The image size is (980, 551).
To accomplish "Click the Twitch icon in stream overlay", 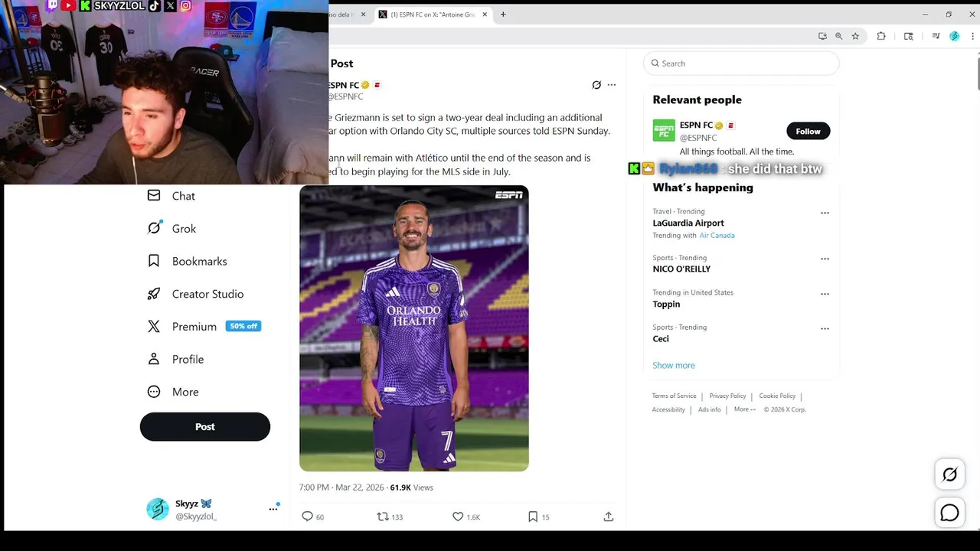I will tap(52, 5).
